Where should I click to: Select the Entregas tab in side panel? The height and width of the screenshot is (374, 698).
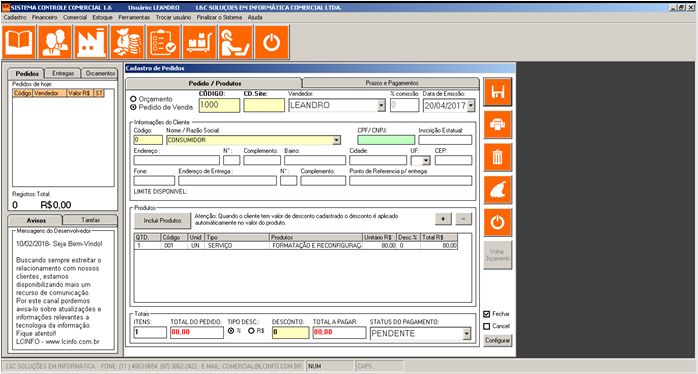pos(63,73)
